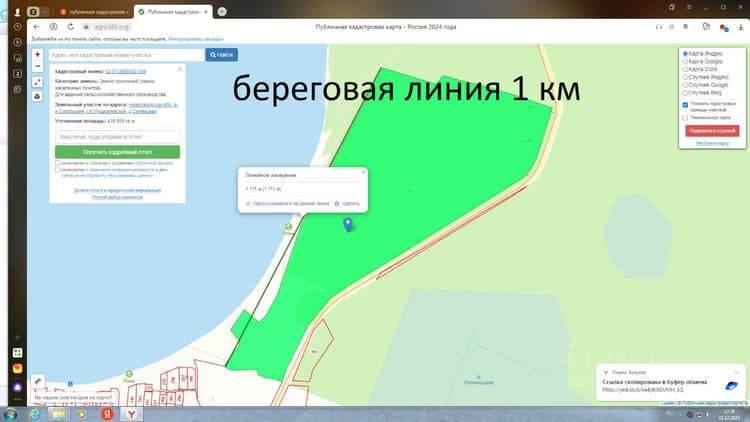
Task: Click the blue Найти search button
Action: (x=221, y=55)
